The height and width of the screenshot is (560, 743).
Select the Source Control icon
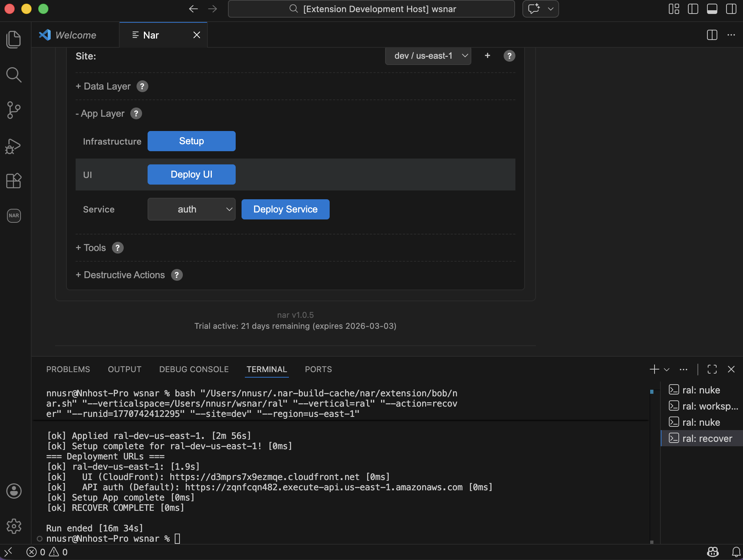tap(14, 110)
